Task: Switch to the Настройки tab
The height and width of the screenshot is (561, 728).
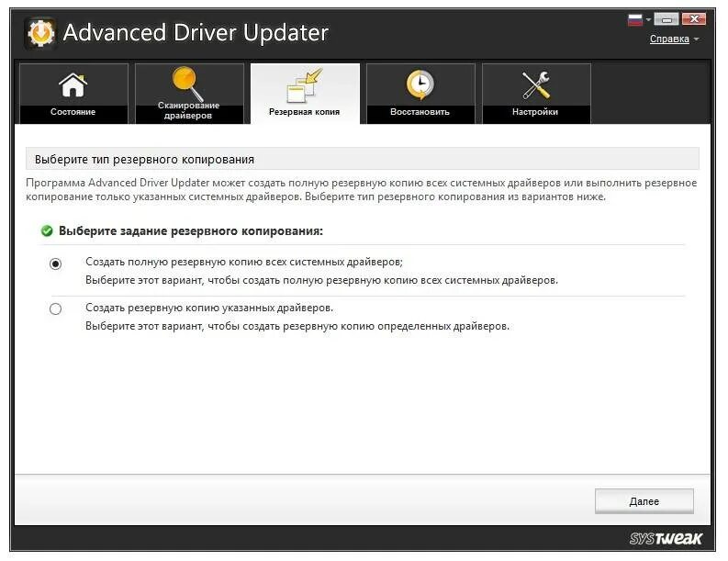Action: point(536,94)
